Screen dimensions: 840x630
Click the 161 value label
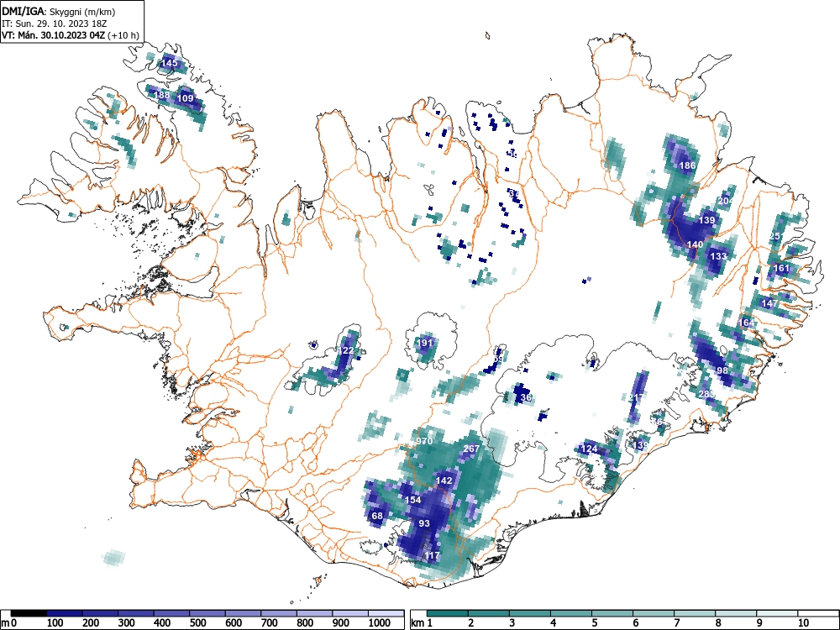tap(781, 268)
